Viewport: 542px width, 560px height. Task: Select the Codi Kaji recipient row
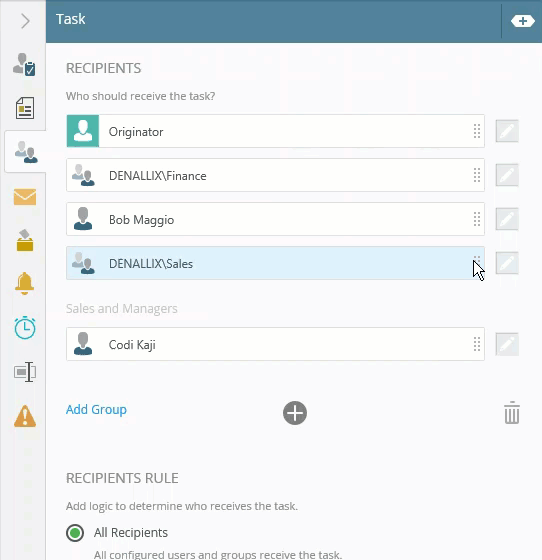(x=275, y=344)
